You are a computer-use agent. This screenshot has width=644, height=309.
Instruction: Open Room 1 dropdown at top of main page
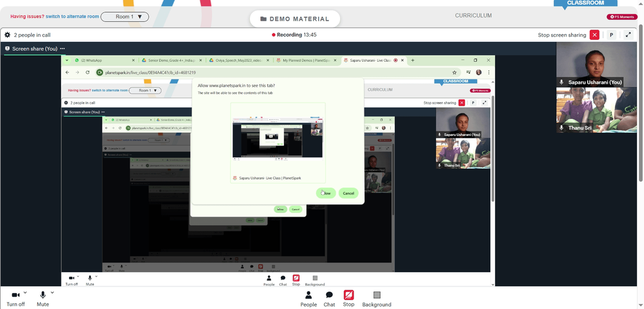click(x=124, y=17)
